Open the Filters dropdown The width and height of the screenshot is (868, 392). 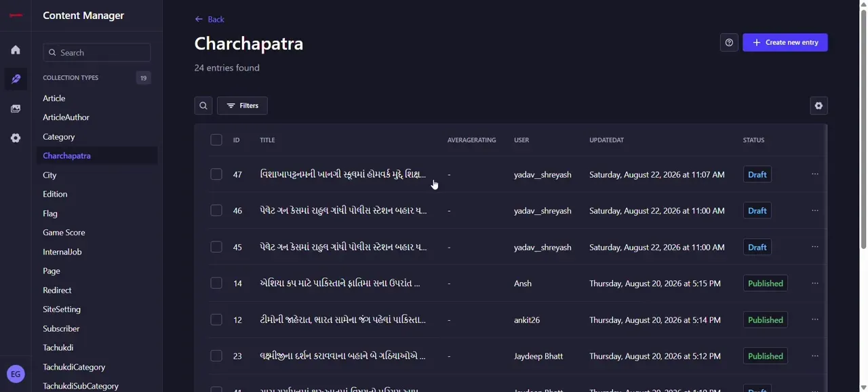pos(242,106)
